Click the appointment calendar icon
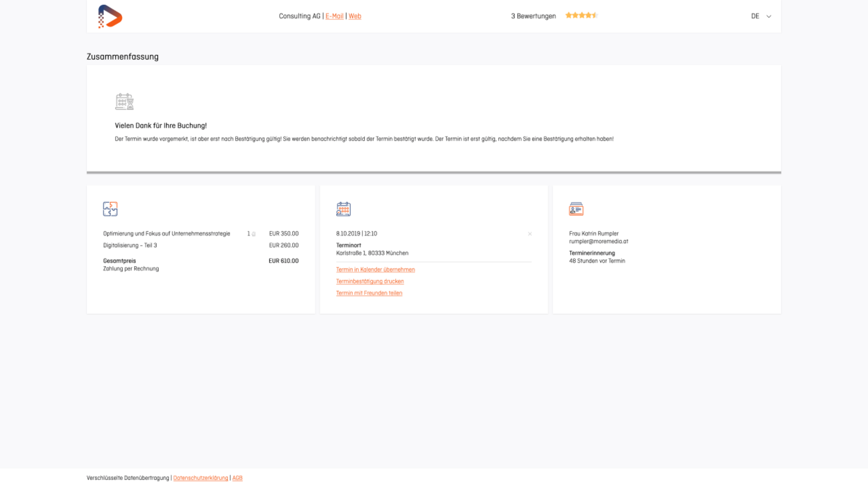The height and width of the screenshot is (488, 868). pyautogui.click(x=343, y=209)
